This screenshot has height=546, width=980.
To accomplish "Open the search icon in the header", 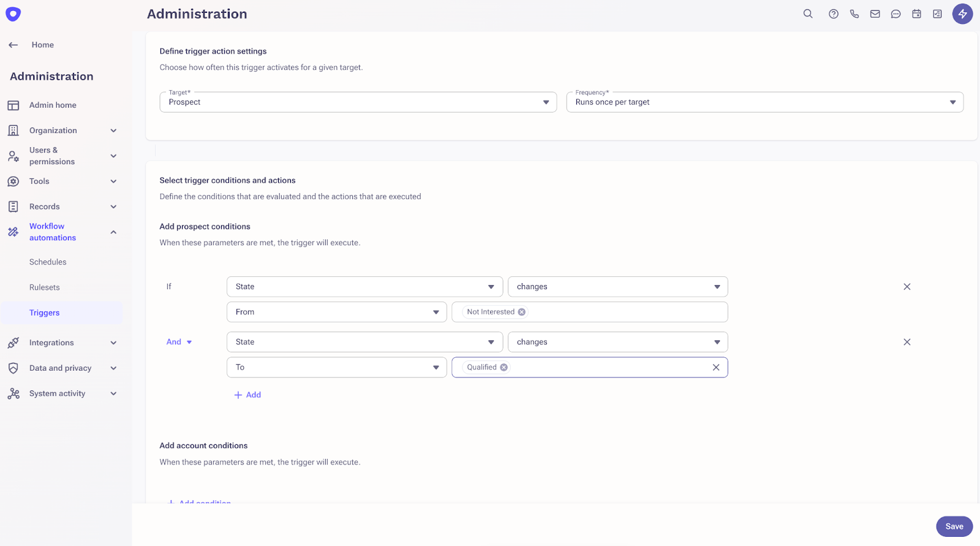I will [808, 13].
